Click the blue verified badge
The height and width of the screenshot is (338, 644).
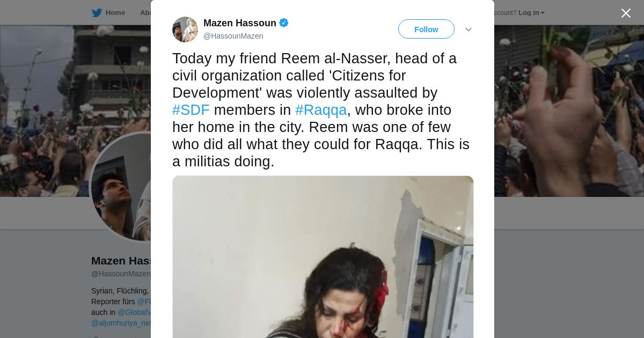pyautogui.click(x=284, y=23)
